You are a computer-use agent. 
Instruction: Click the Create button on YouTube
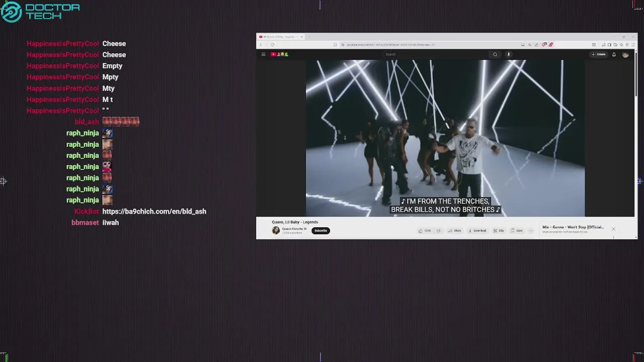tap(599, 54)
